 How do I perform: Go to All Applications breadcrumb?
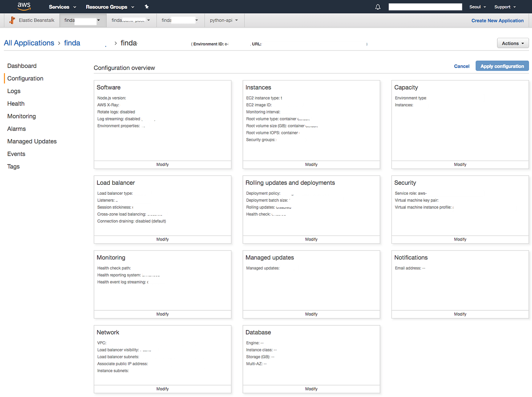pyautogui.click(x=29, y=43)
